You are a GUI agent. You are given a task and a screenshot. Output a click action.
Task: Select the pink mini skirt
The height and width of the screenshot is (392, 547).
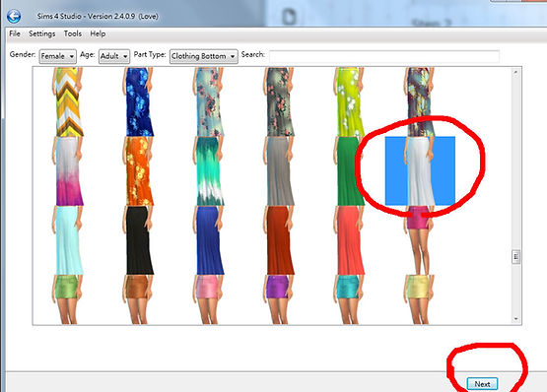pos(209,299)
